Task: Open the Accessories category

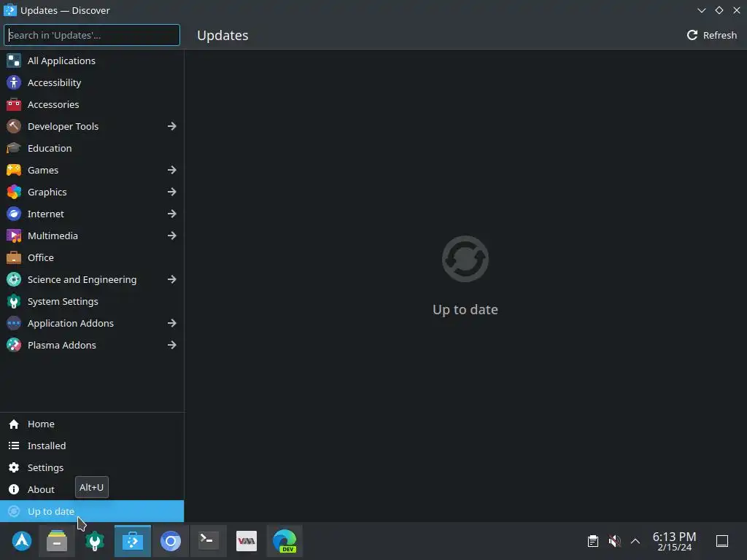Action: point(92,104)
